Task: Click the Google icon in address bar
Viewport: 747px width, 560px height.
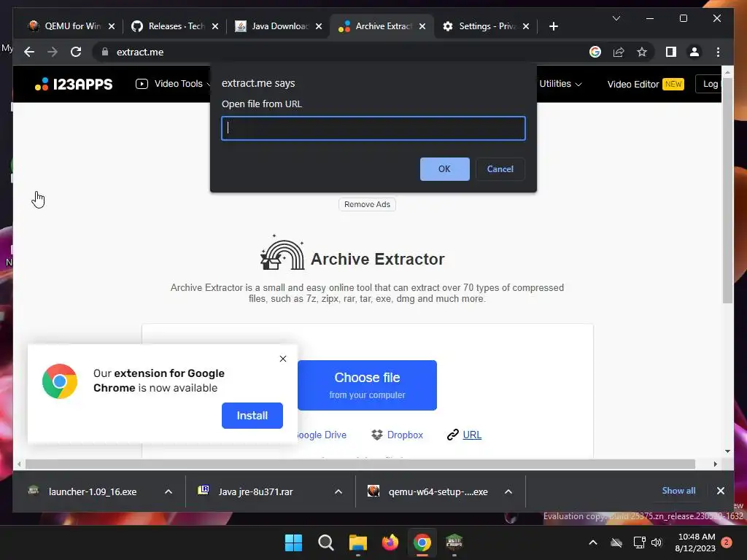Action: click(595, 52)
